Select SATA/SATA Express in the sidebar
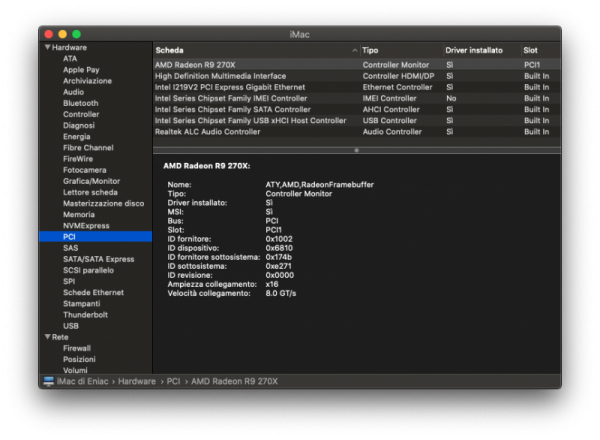The height and width of the screenshot is (440, 600). coord(98,259)
